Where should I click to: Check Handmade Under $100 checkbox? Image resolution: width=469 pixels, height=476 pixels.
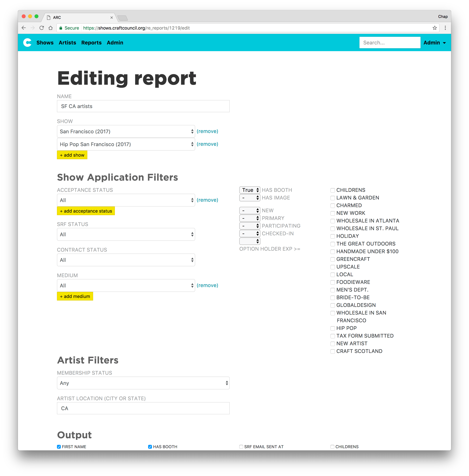point(333,252)
